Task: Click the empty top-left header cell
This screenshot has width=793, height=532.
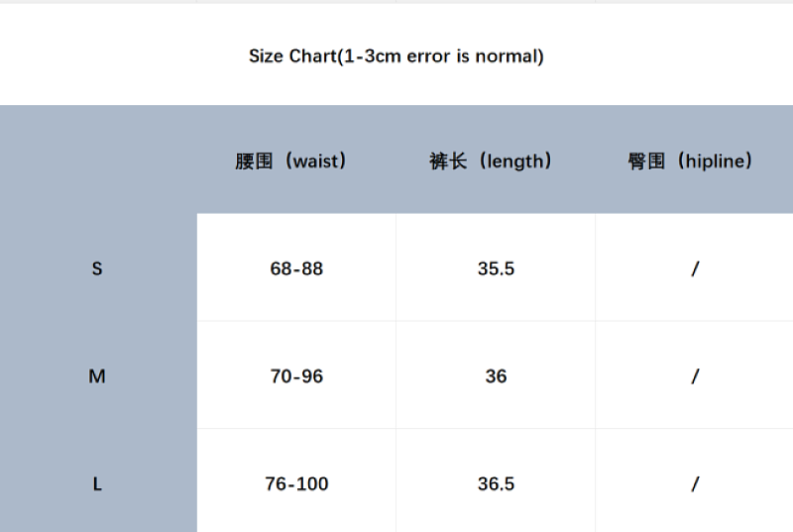Action: (98, 160)
